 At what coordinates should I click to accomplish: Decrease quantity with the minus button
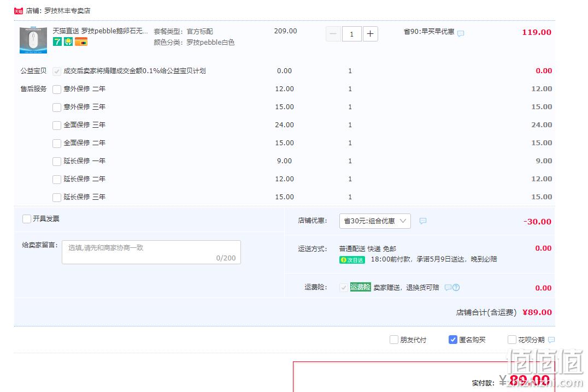(333, 34)
